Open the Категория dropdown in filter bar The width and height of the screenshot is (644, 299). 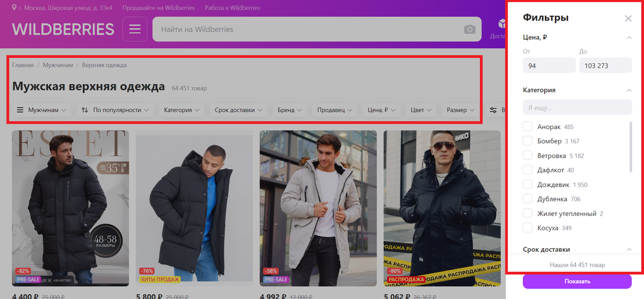tap(181, 110)
